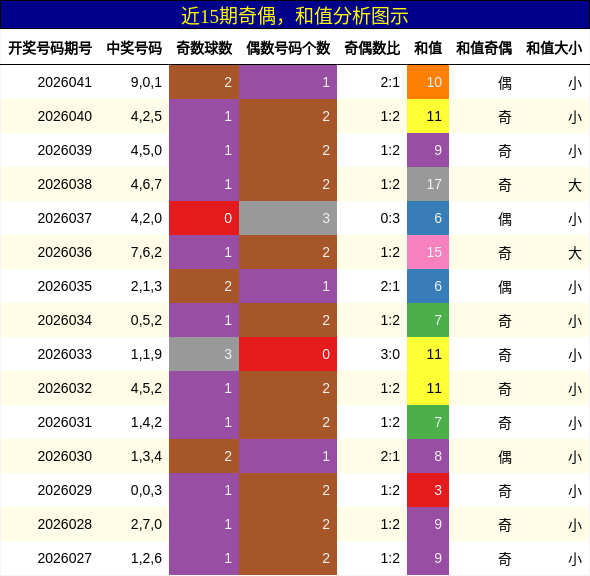Click winning numbers 0,0,3
This screenshot has height=576, width=590.
point(146,490)
